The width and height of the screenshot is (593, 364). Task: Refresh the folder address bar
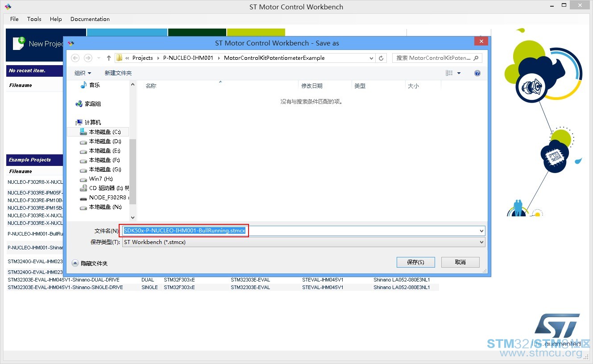pyautogui.click(x=381, y=58)
